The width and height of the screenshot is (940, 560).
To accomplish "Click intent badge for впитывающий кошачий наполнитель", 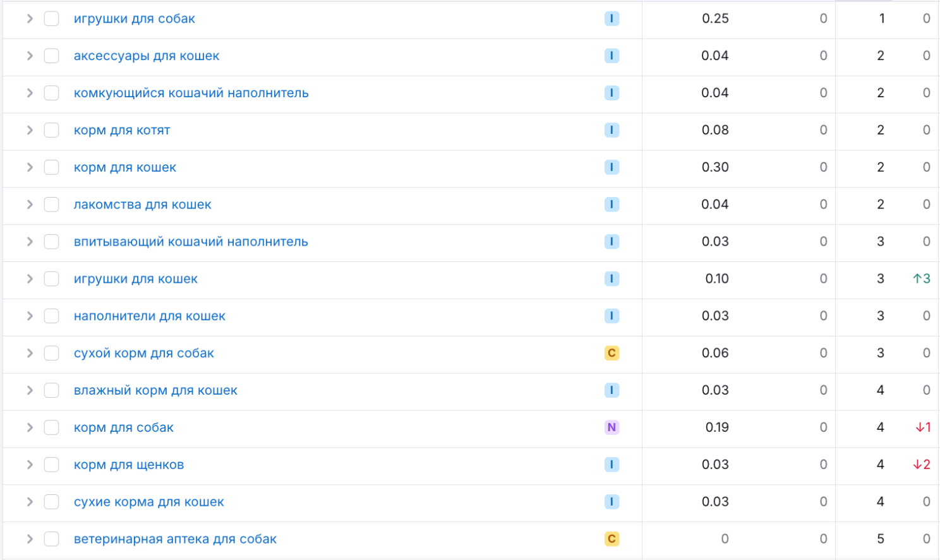I will (612, 242).
